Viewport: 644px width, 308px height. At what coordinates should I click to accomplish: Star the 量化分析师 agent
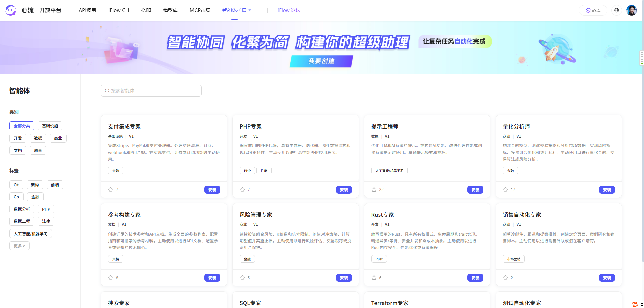coord(505,190)
